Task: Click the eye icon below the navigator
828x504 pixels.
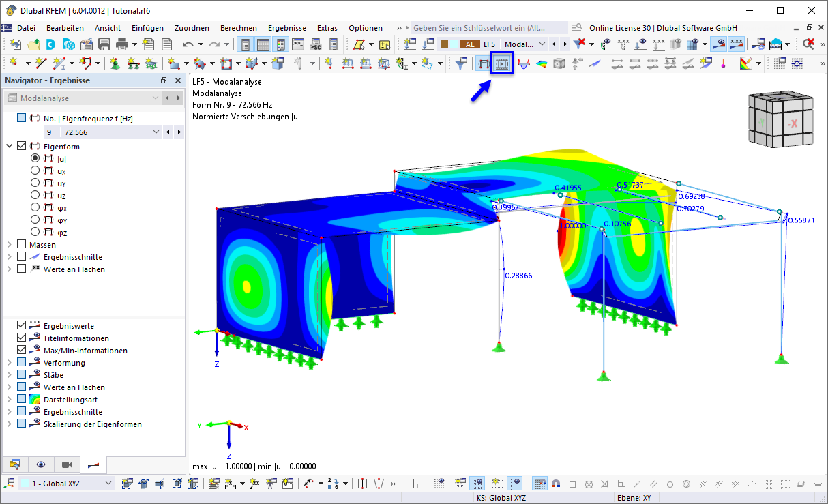Action: pos(41,464)
